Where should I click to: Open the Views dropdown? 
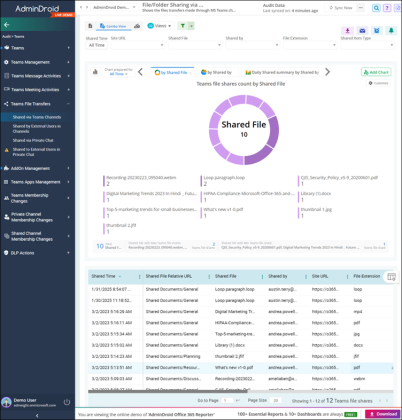pyautogui.click(x=159, y=26)
